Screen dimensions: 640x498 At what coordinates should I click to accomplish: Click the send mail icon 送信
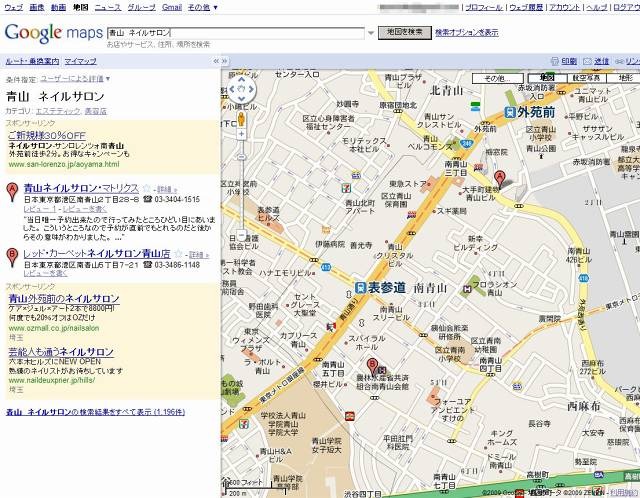coord(587,61)
